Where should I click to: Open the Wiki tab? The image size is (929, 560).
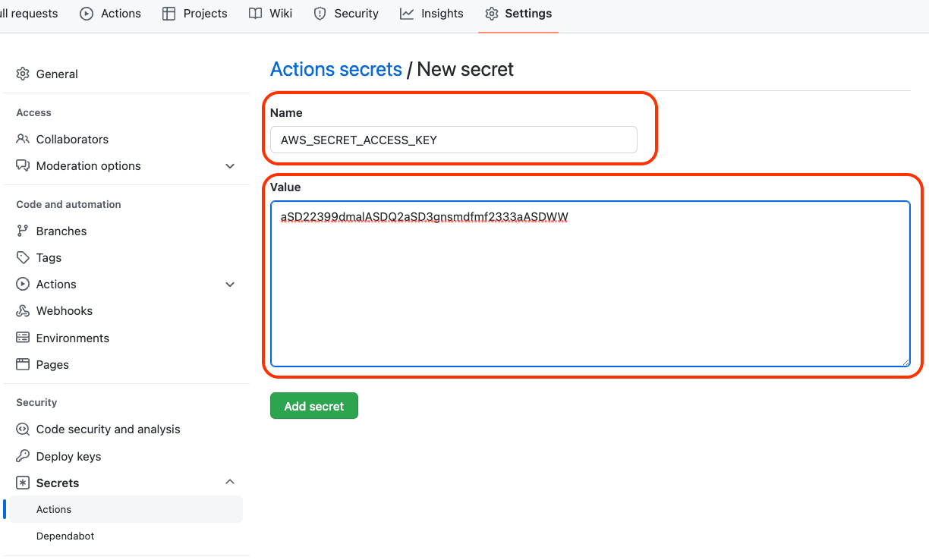(271, 14)
